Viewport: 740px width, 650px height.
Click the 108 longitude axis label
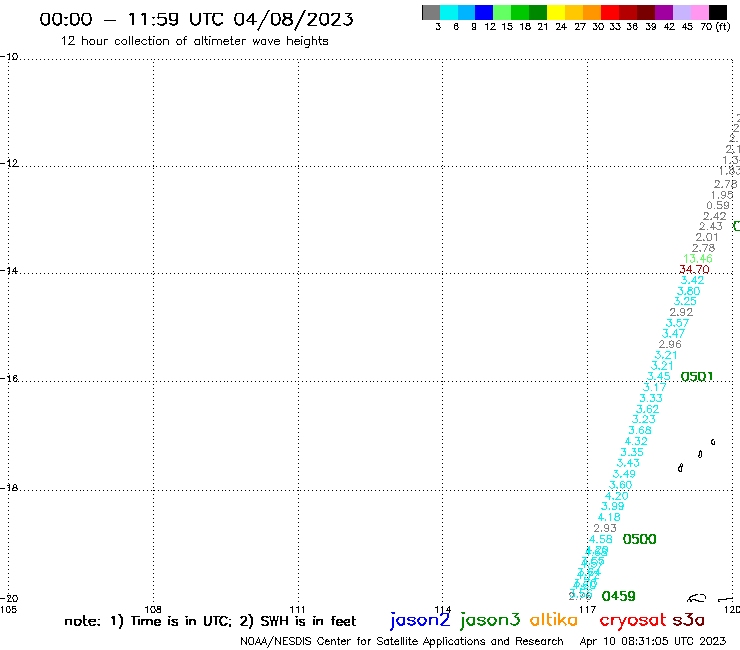153,609
